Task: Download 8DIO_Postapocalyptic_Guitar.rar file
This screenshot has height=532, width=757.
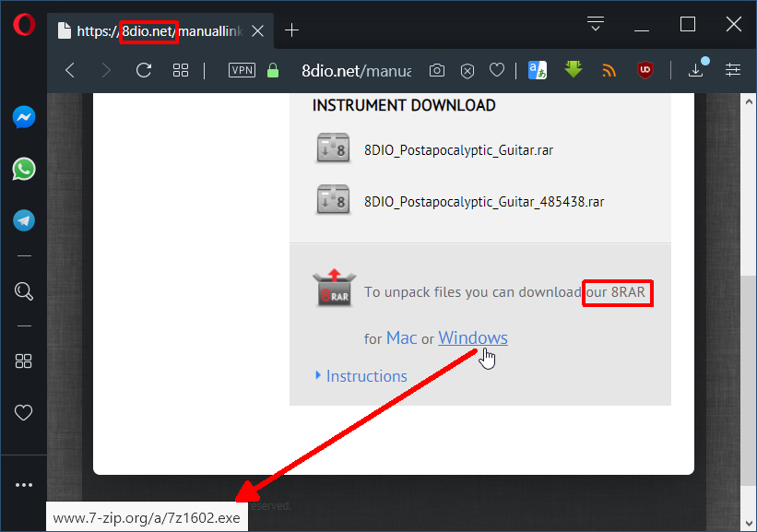Action: tap(458, 150)
